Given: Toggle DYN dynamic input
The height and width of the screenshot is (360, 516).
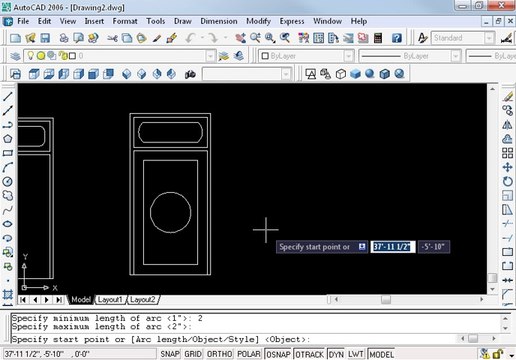Looking at the screenshot, I should coord(336,354).
